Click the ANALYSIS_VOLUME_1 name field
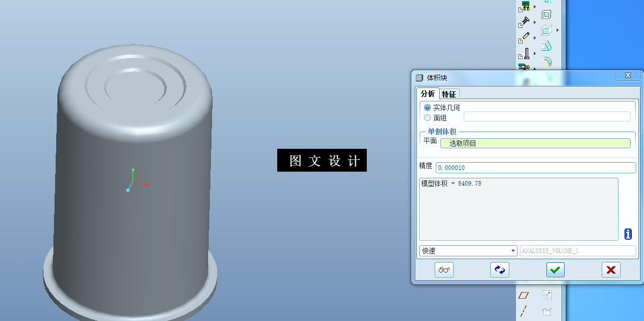The height and width of the screenshot is (321, 644). tap(578, 251)
